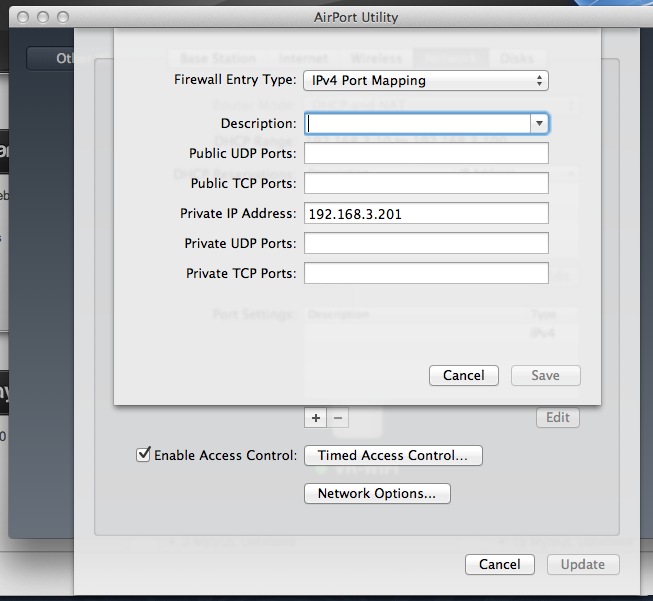Expand the Description combo box arrow
Viewport: 653px width, 601px height.
539,123
